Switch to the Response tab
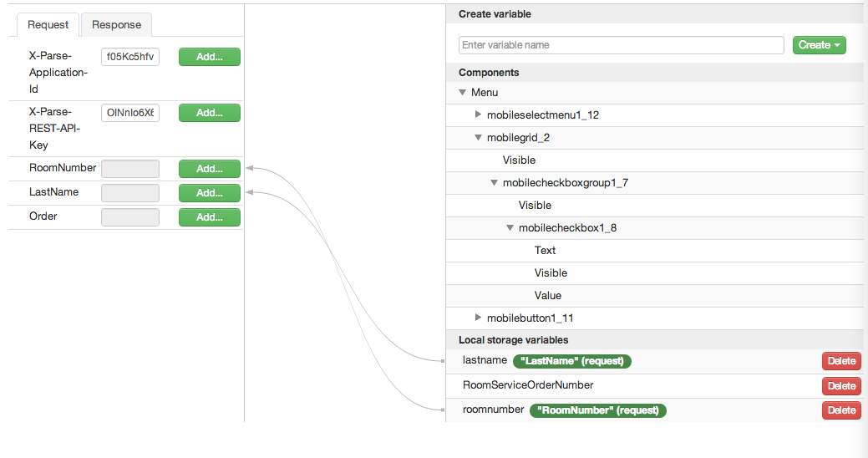The width and height of the screenshot is (868, 458). [x=116, y=25]
